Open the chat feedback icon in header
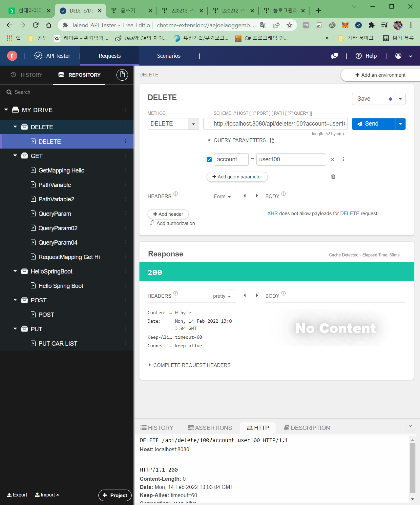The width and height of the screenshot is (420, 505). (335, 56)
